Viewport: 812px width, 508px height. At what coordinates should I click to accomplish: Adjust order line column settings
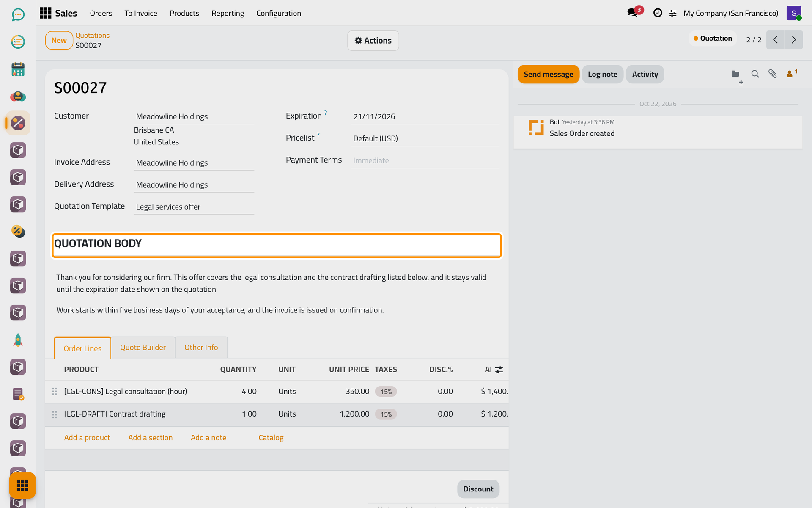tap(499, 370)
